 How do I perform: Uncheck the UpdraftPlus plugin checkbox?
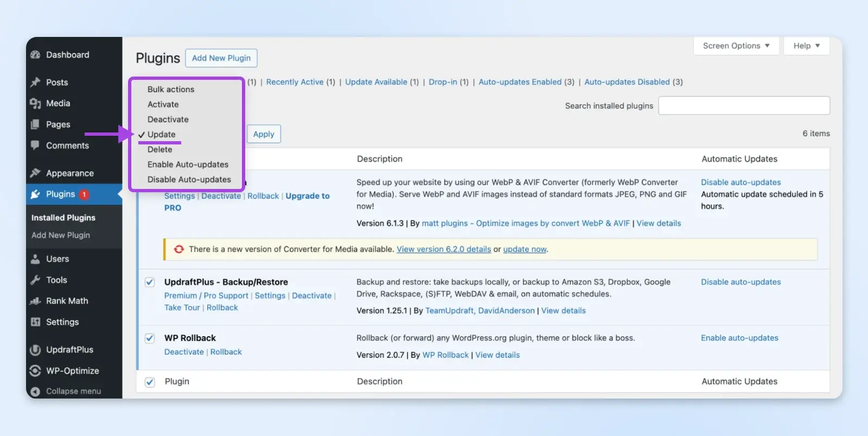pyautogui.click(x=150, y=282)
